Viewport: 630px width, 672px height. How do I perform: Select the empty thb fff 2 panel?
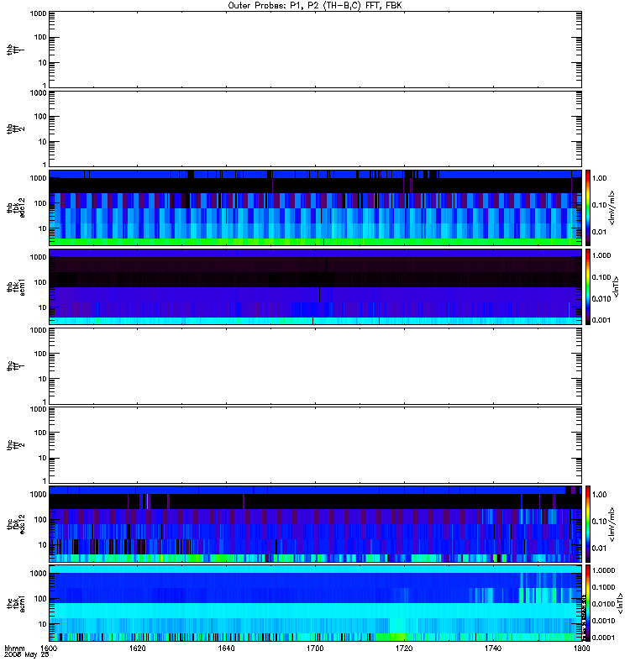tap(315, 129)
